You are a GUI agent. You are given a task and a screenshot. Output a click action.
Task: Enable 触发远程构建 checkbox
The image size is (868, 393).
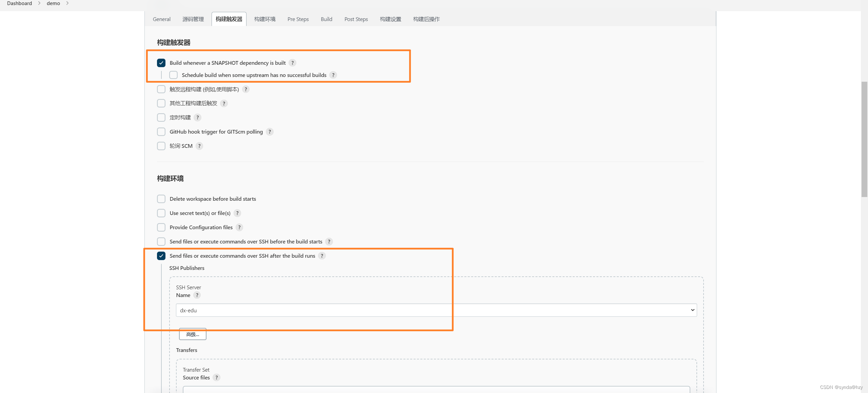[161, 89]
